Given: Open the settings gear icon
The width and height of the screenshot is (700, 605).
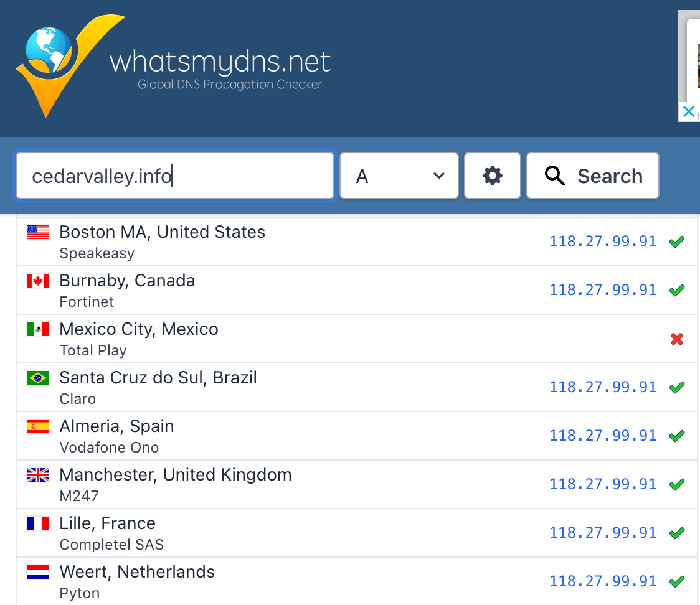Looking at the screenshot, I should pyautogui.click(x=492, y=176).
